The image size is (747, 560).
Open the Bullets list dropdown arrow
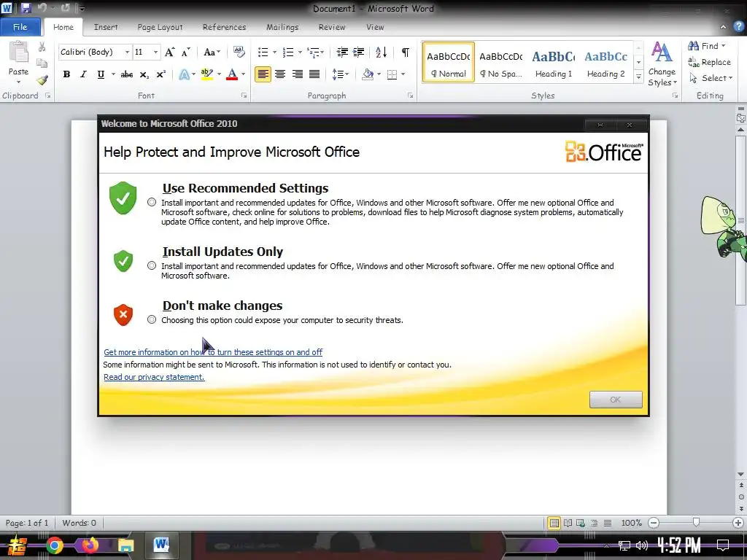click(x=274, y=52)
